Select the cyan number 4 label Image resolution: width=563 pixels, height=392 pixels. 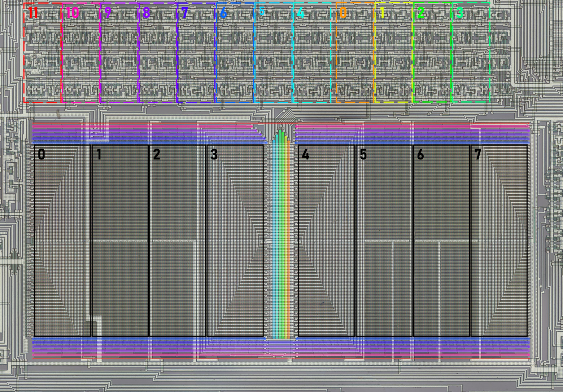[x=301, y=14]
